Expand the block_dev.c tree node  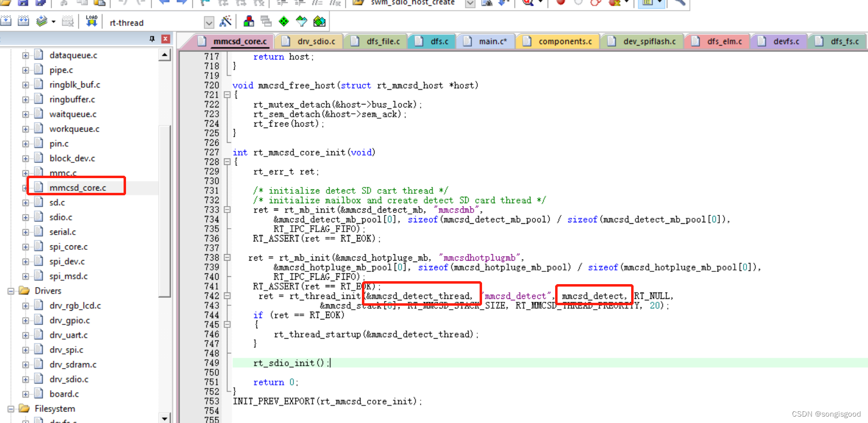point(26,159)
